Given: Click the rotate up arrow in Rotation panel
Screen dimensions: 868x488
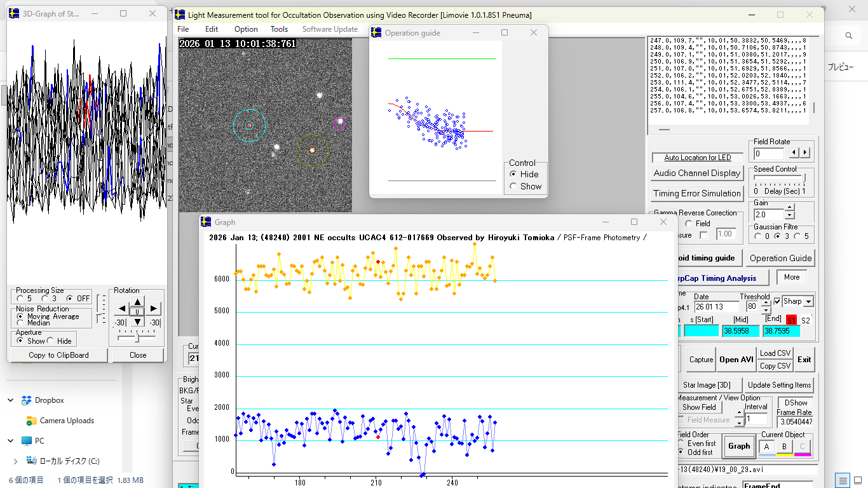Looking at the screenshot, I should pos(137,301).
